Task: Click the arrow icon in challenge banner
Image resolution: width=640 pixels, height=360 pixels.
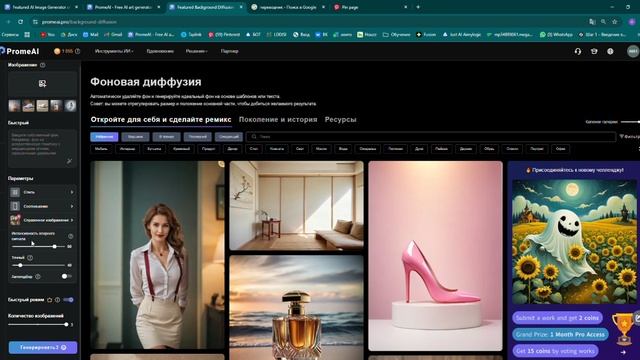Action: coord(623,352)
